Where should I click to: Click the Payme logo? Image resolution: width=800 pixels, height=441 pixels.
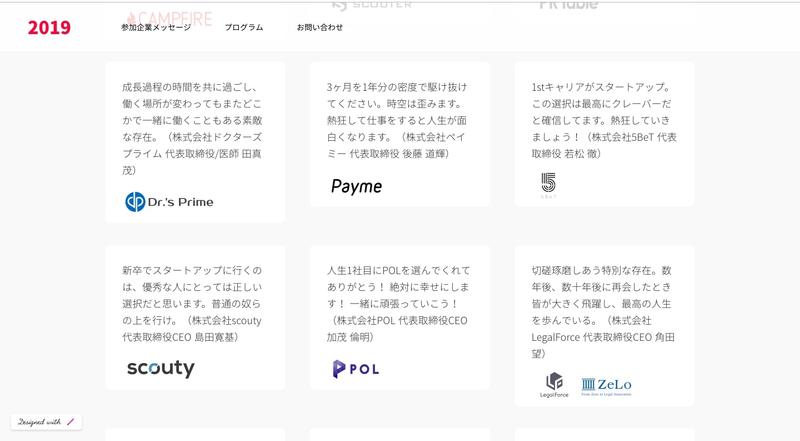coord(356,186)
